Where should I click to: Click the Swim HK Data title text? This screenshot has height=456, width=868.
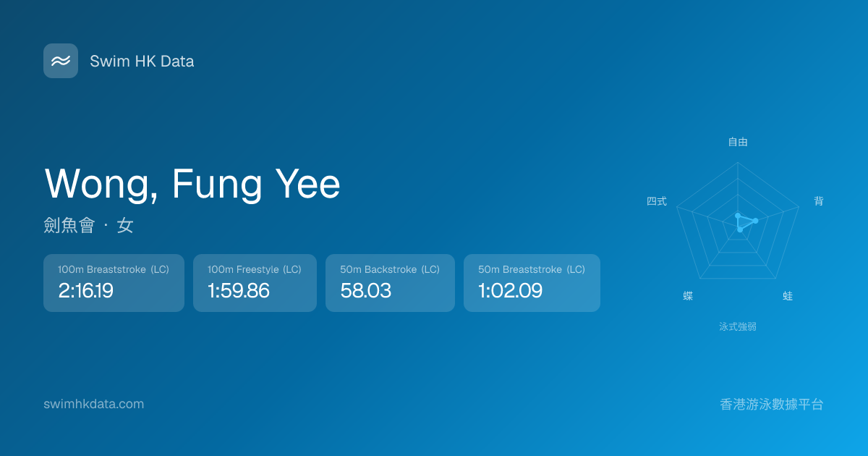click(142, 62)
